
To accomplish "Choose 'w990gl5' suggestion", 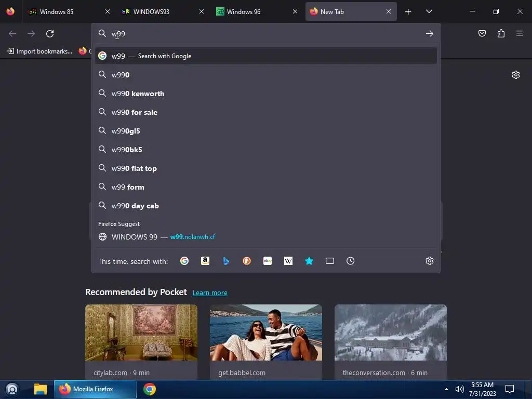I will (x=266, y=130).
